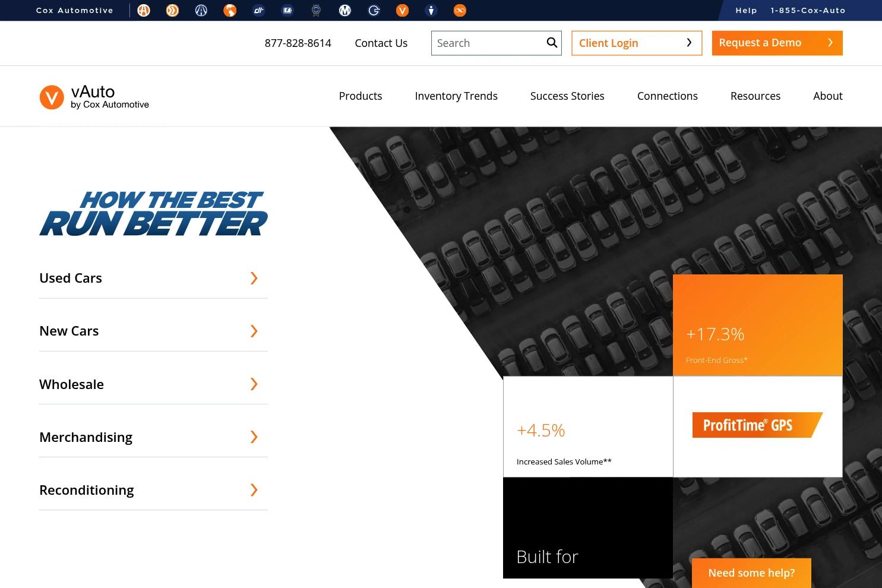The image size is (882, 588).
Task: Click the black 'Built for' tile
Action: pyautogui.click(x=588, y=527)
